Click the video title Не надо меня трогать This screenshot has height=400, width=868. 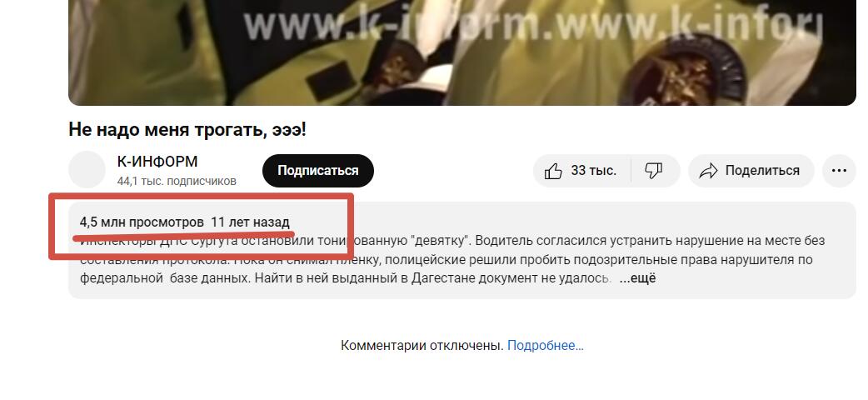(187, 131)
